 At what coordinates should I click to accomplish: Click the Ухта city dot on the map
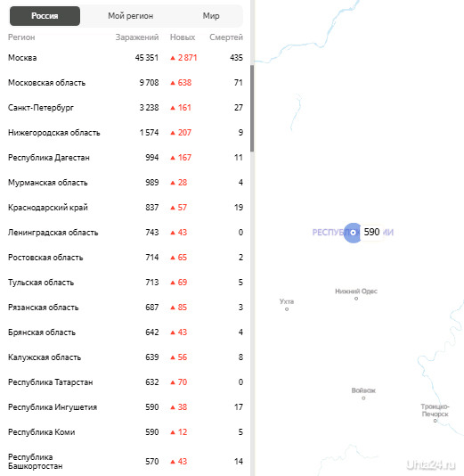point(287,309)
